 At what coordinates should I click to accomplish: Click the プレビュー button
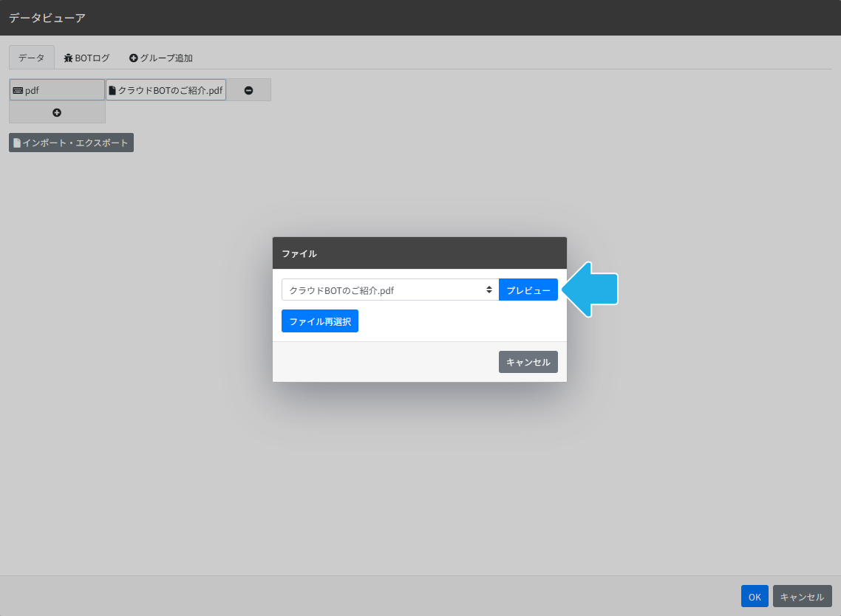pos(528,290)
